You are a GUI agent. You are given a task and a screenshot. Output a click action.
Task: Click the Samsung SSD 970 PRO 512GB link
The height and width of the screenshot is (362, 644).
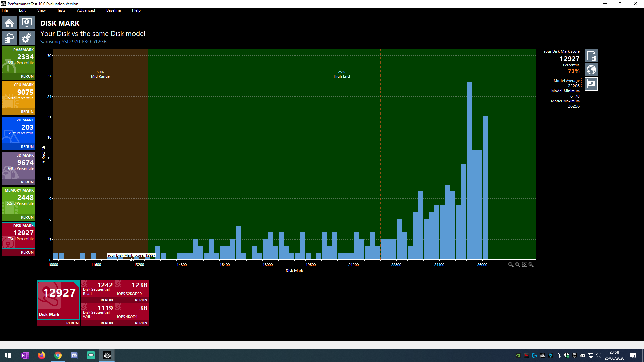[73, 42]
